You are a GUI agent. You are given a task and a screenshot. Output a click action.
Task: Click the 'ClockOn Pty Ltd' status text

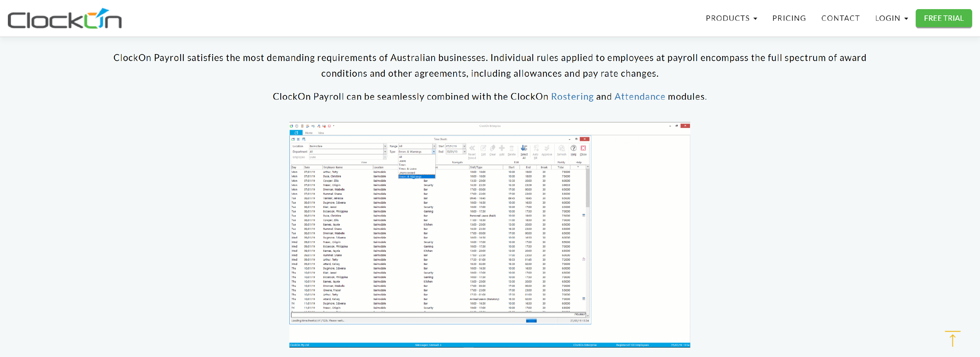[x=299, y=345]
